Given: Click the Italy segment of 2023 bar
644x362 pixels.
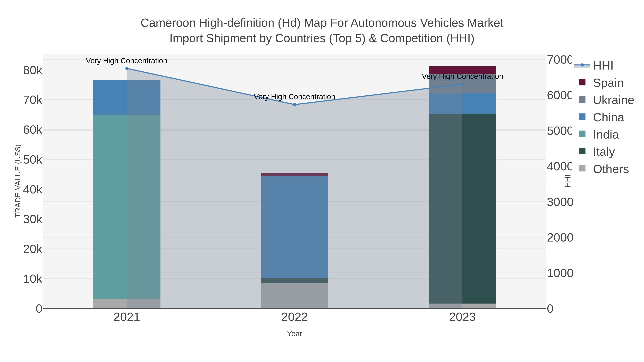Looking at the screenshot, I should [462, 209].
